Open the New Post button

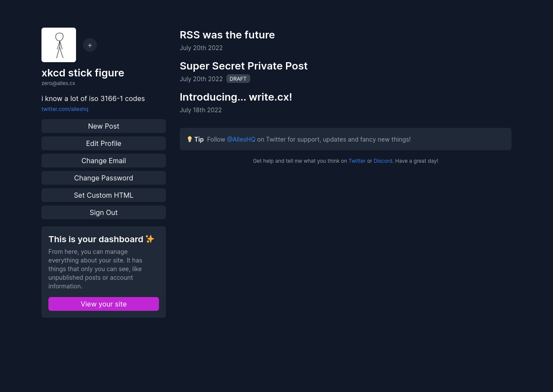[104, 126]
